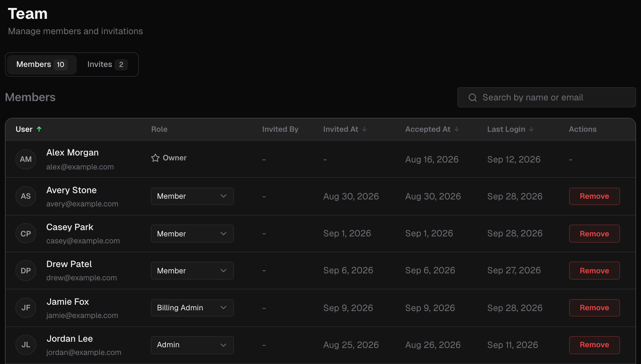Screen dimensions: 641x364
Task: Click the DP avatar for Drew Patel
Action: coord(26,271)
